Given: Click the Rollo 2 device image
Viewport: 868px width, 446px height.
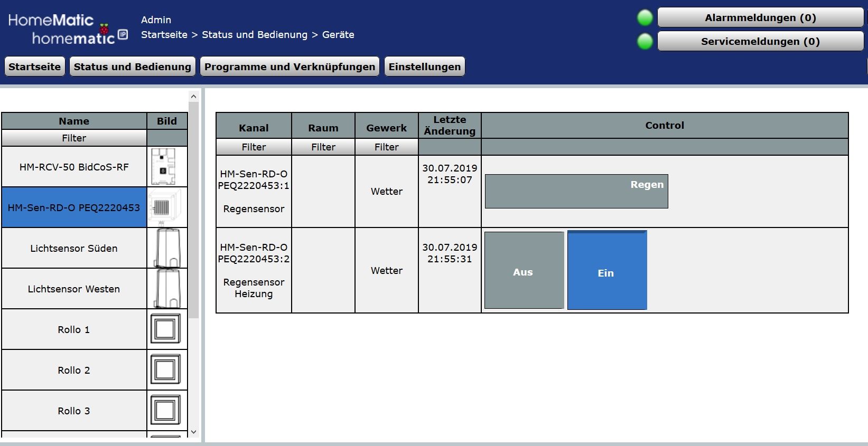Looking at the screenshot, I should tap(167, 370).
